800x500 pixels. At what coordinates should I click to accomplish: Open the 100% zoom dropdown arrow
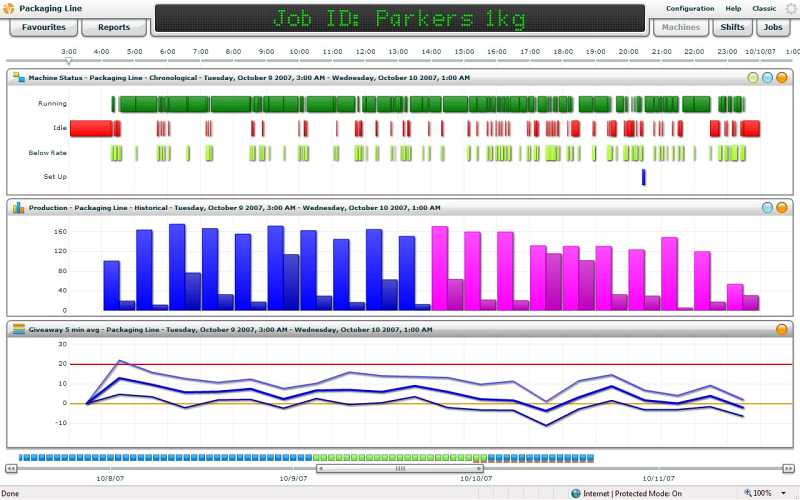783,493
